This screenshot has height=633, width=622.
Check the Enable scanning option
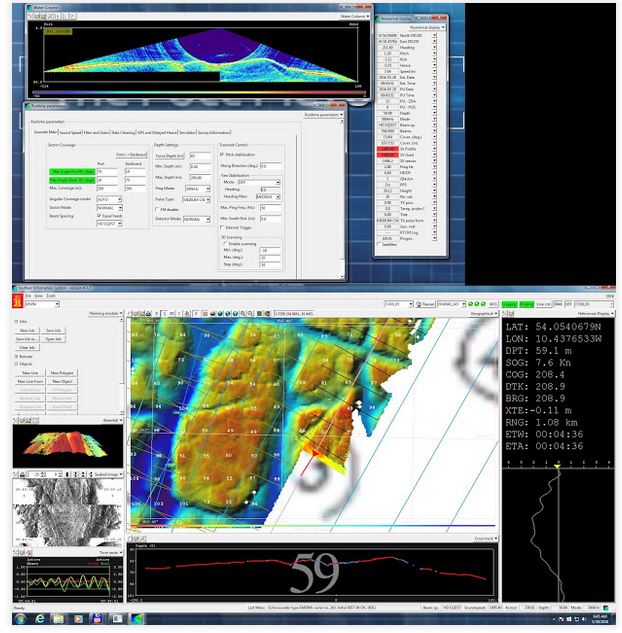coord(227,243)
